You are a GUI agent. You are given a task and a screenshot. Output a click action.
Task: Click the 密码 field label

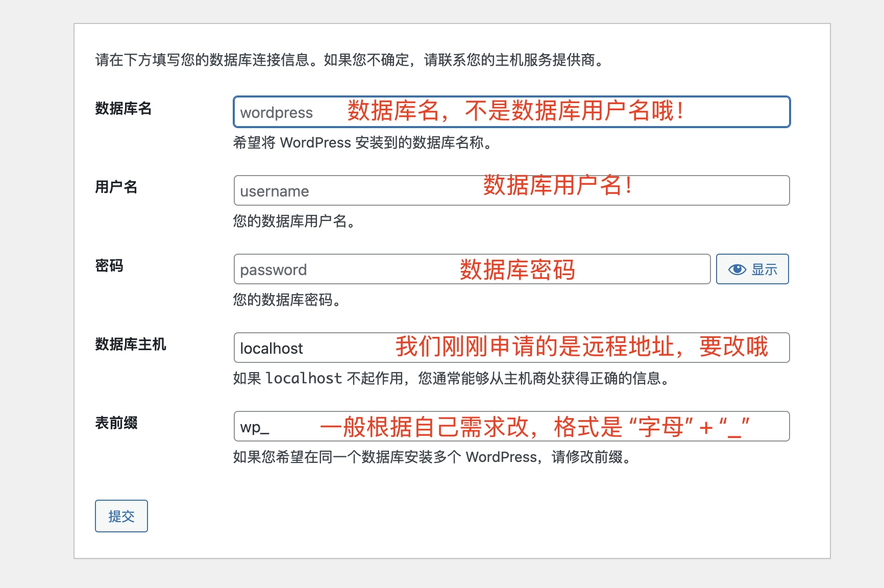click(x=109, y=266)
